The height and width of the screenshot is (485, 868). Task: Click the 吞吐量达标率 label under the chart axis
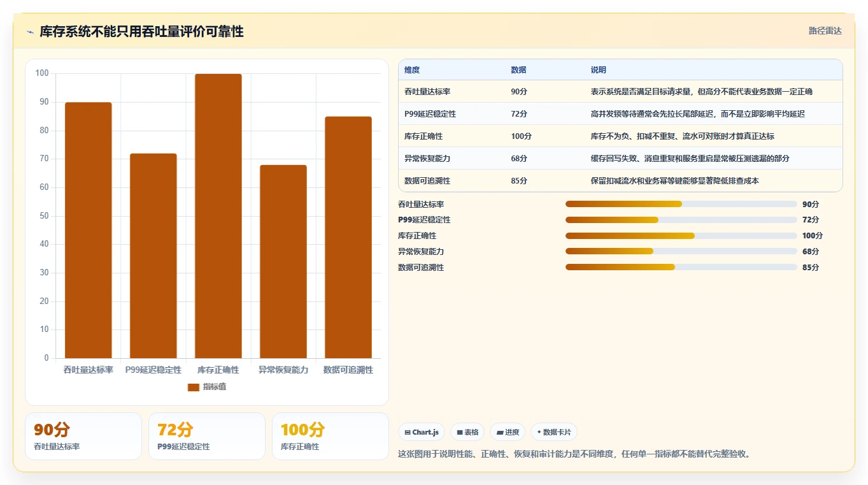pyautogui.click(x=89, y=370)
